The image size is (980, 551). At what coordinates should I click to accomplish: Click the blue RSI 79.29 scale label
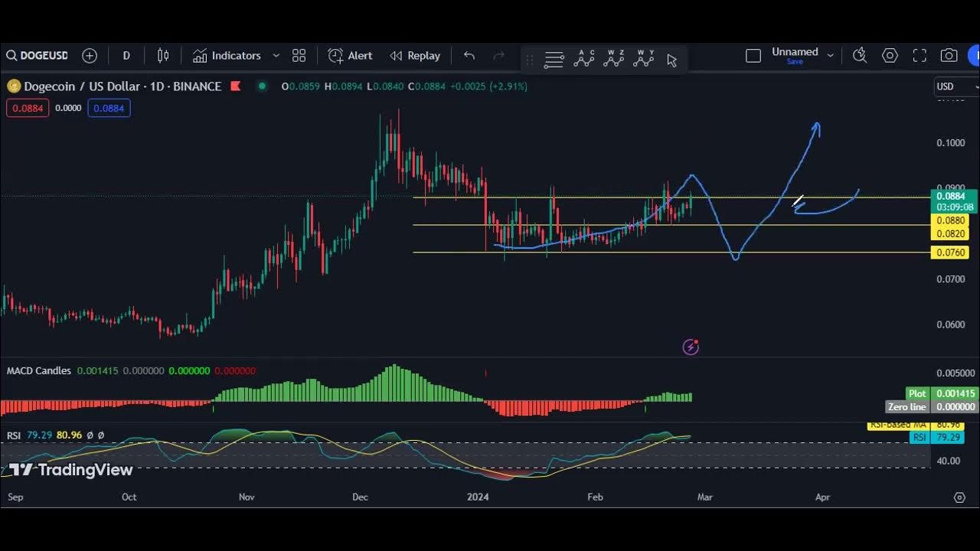pos(920,438)
